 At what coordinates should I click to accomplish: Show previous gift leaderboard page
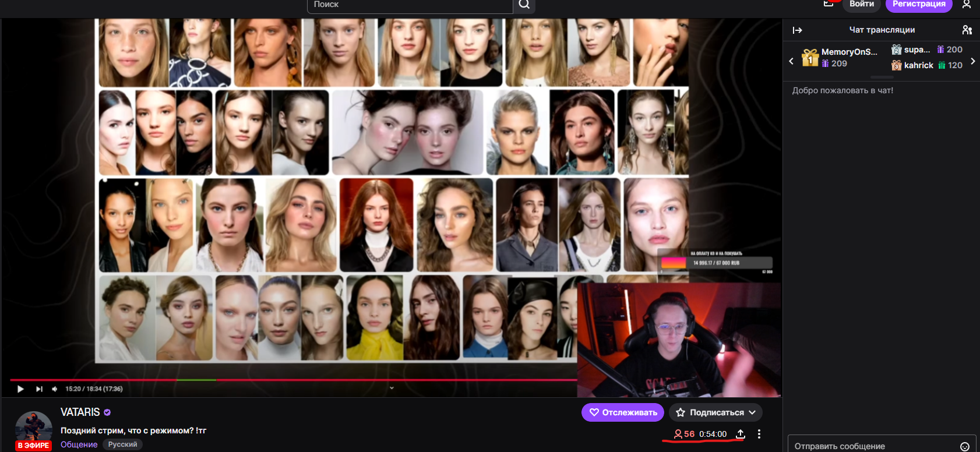coord(791,61)
